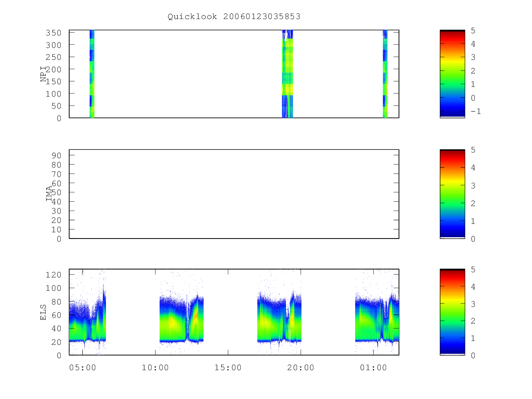Image resolution: width=532 pixels, height=399 pixels.
Task: Click the NPI axis label
Action: (x=43, y=74)
